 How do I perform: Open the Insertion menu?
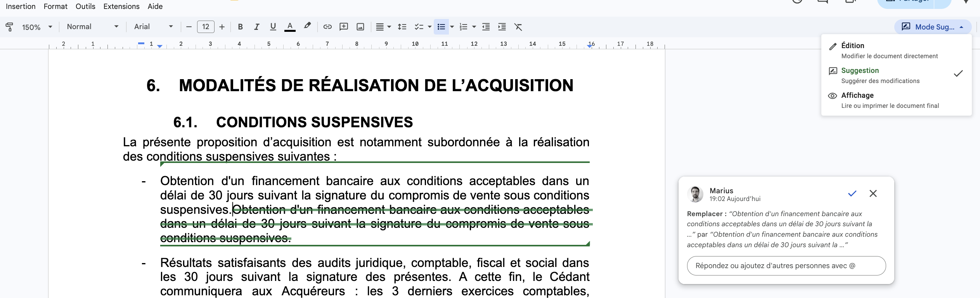click(x=21, y=7)
